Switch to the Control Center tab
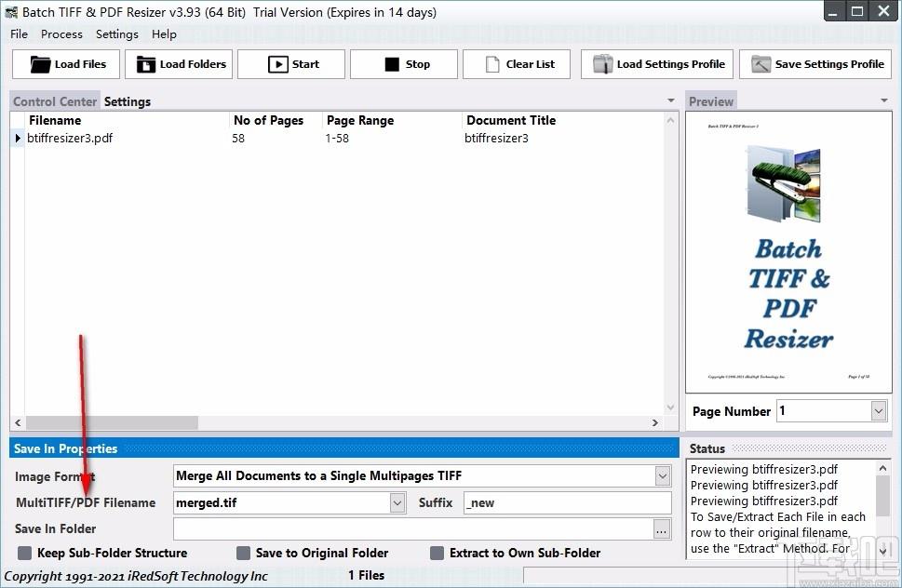This screenshot has height=588, width=902. tap(55, 101)
